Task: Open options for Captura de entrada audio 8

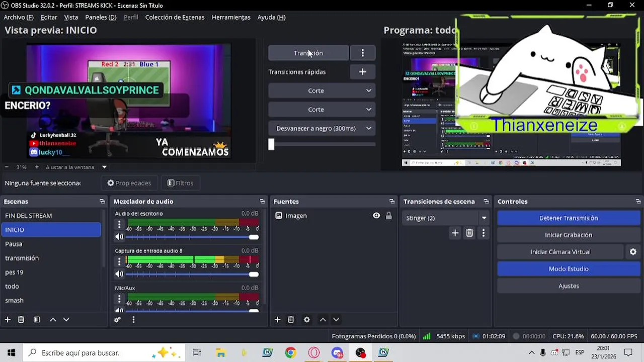Action: pyautogui.click(x=119, y=261)
